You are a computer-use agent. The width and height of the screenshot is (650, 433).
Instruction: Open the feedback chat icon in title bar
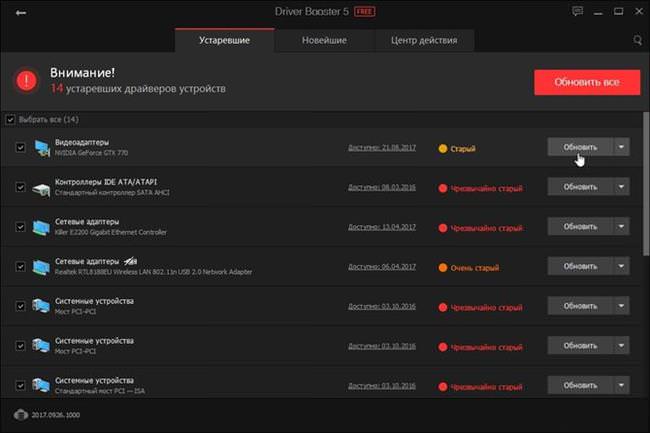[x=577, y=11]
